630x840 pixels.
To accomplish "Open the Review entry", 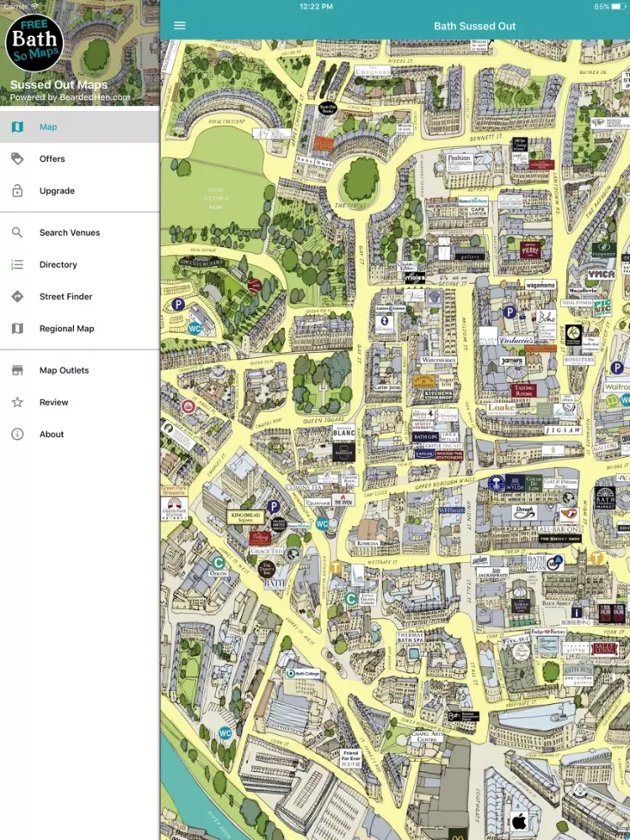I will click(x=80, y=402).
